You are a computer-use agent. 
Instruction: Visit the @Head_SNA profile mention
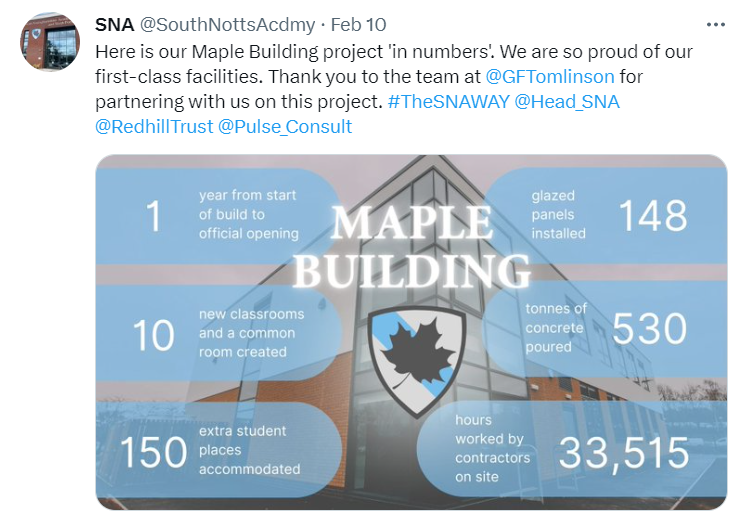coord(567,102)
